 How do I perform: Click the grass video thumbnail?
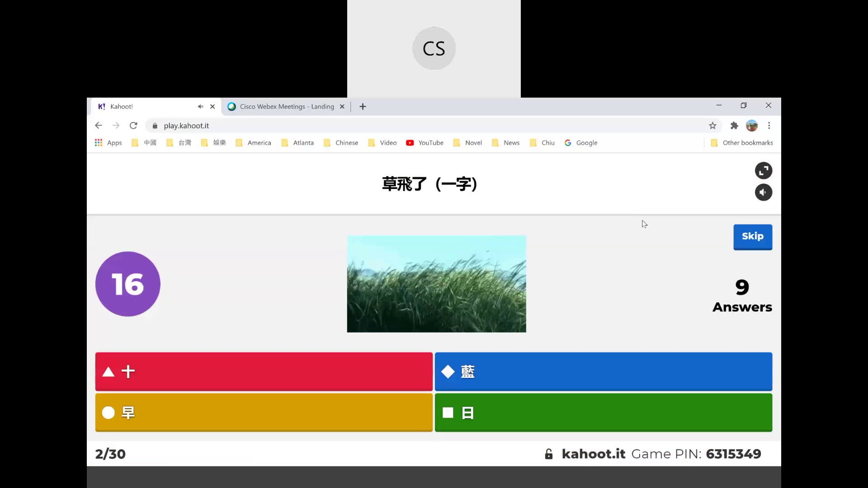pos(436,284)
